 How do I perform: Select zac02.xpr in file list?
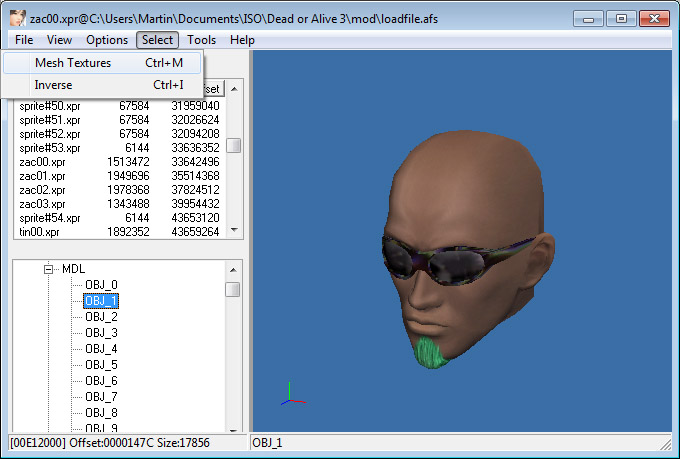pyautogui.click(x=42, y=190)
